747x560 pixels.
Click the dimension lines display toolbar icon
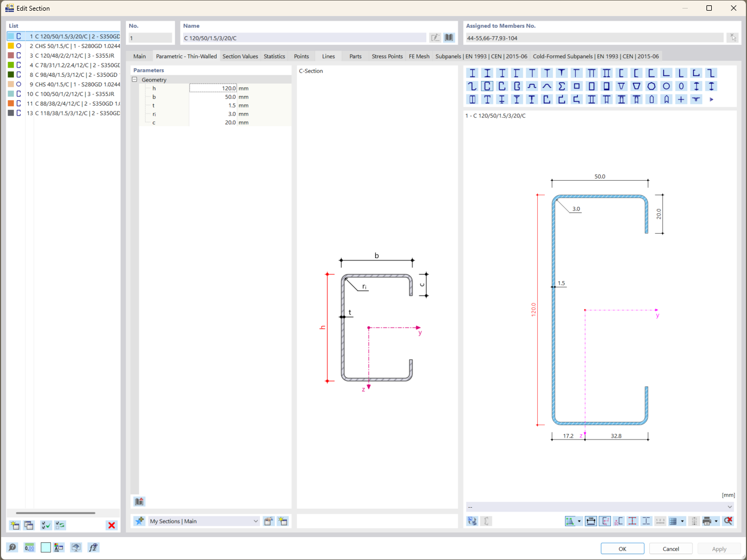[x=591, y=521]
